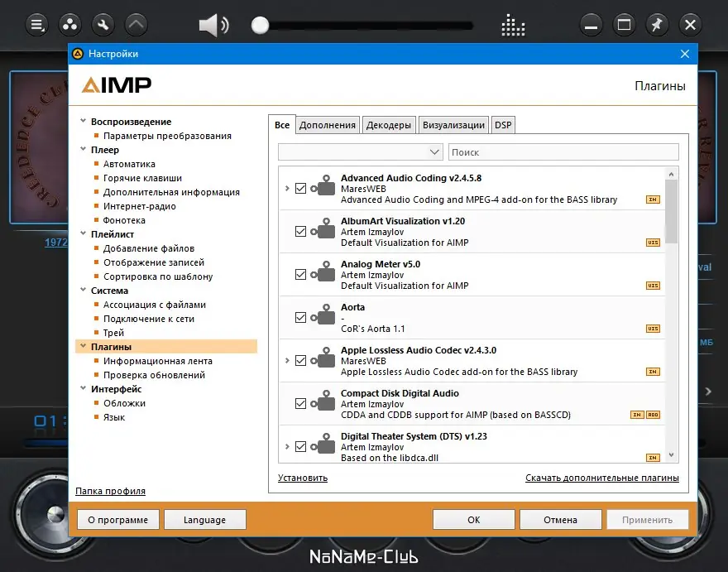
Task: Click the pin always-on-top icon
Action: [657, 25]
